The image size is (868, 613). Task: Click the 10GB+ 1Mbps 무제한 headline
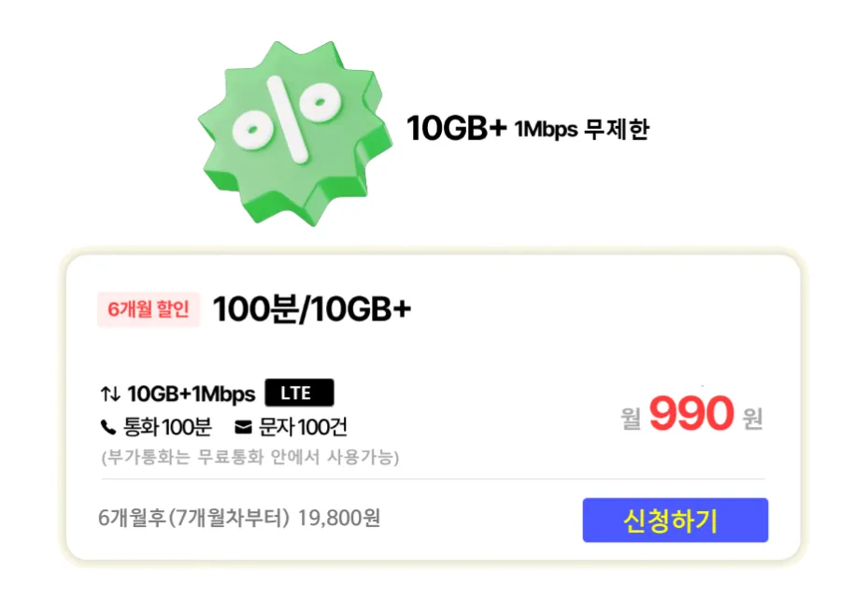528,128
